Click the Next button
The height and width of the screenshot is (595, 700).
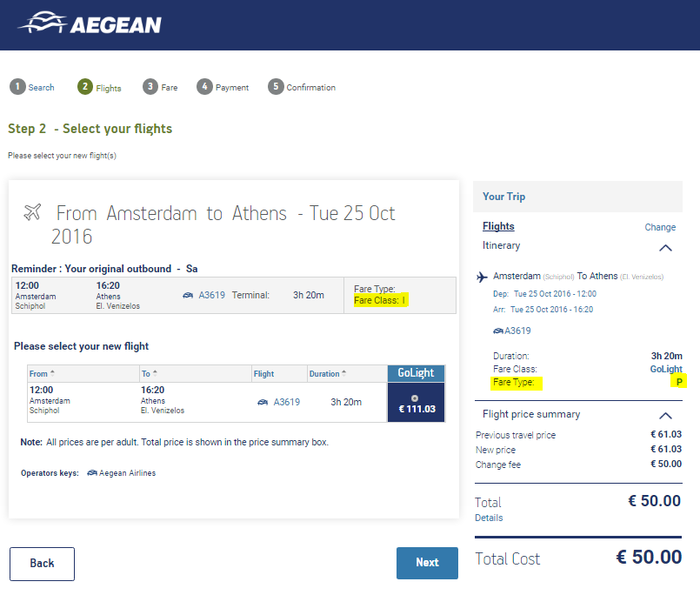(427, 563)
